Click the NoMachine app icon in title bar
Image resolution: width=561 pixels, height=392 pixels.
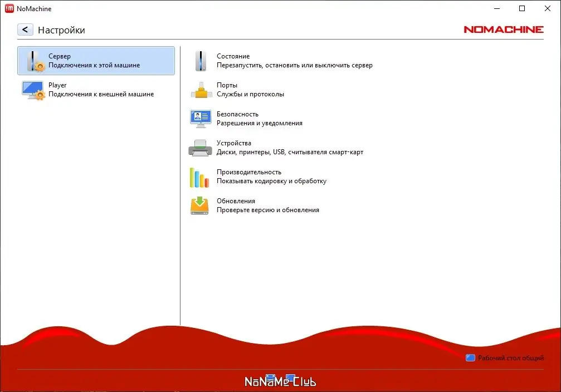pyautogui.click(x=9, y=8)
